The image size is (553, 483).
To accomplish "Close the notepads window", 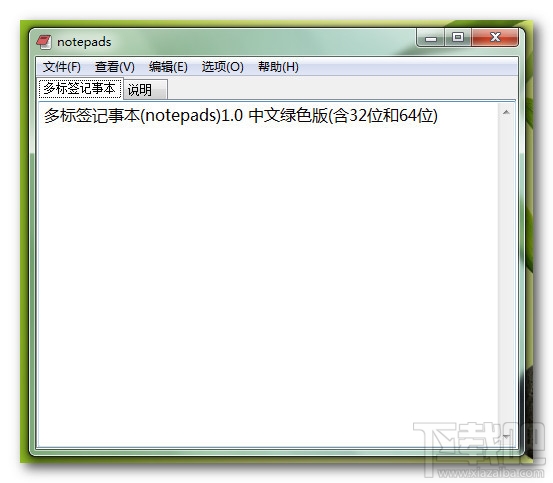I will coord(495,37).
